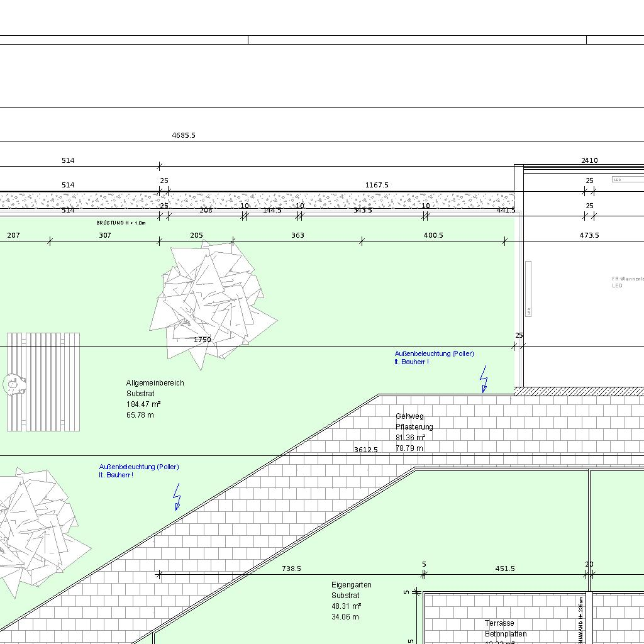Select the slatted bench symbol
The image size is (644, 644).
(x=43, y=382)
